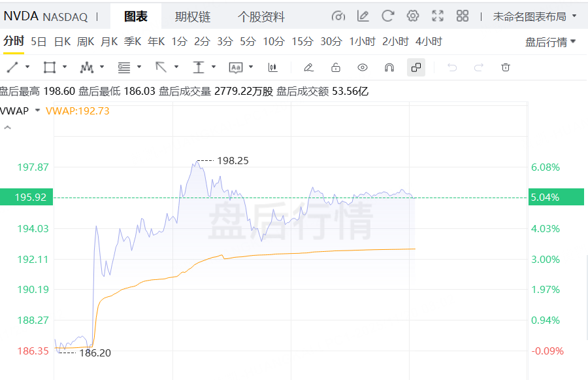This screenshot has height=380, width=588.
Task: Select the 日K timeframe
Action: (62, 42)
